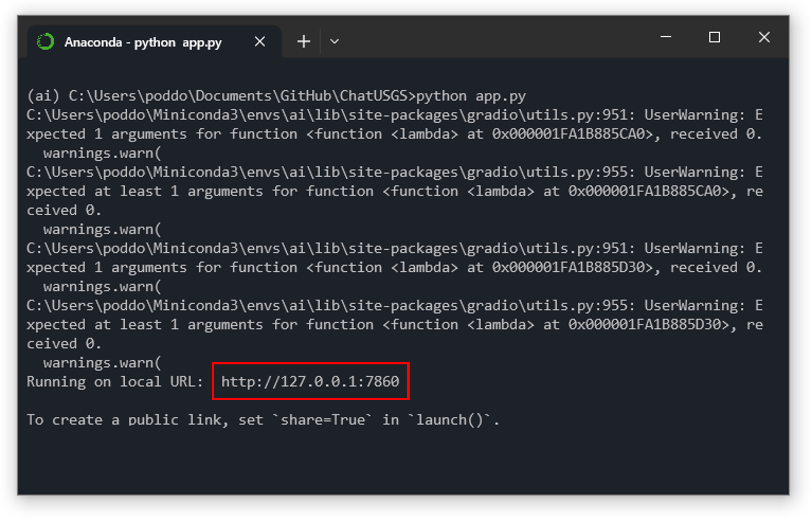Close the terminal window
The height and width of the screenshot is (521, 812).
point(764,37)
